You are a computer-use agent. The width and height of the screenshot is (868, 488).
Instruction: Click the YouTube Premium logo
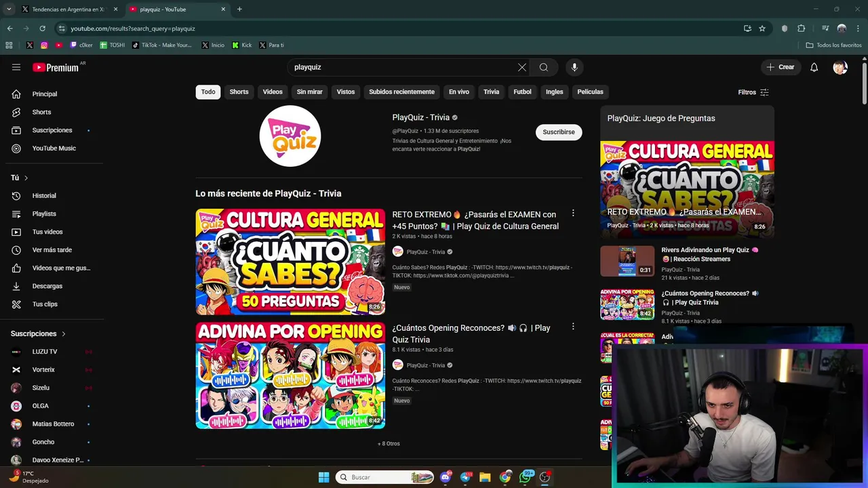click(56, 67)
